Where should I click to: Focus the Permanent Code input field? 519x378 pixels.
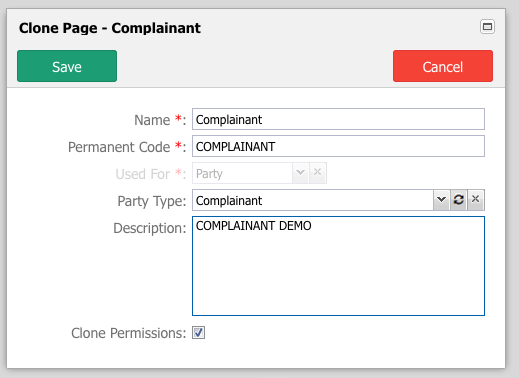click(x=338, y=146)
